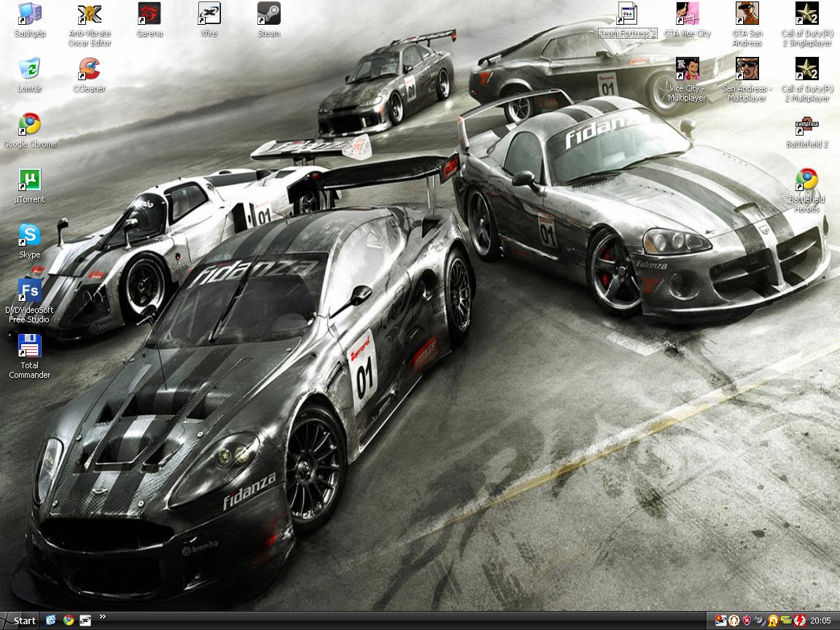Open DVDVideoSoft Free Studio shortcut
Image resolution: width=840 pixels, height=630 pixels.
click(x=29, y=300)
